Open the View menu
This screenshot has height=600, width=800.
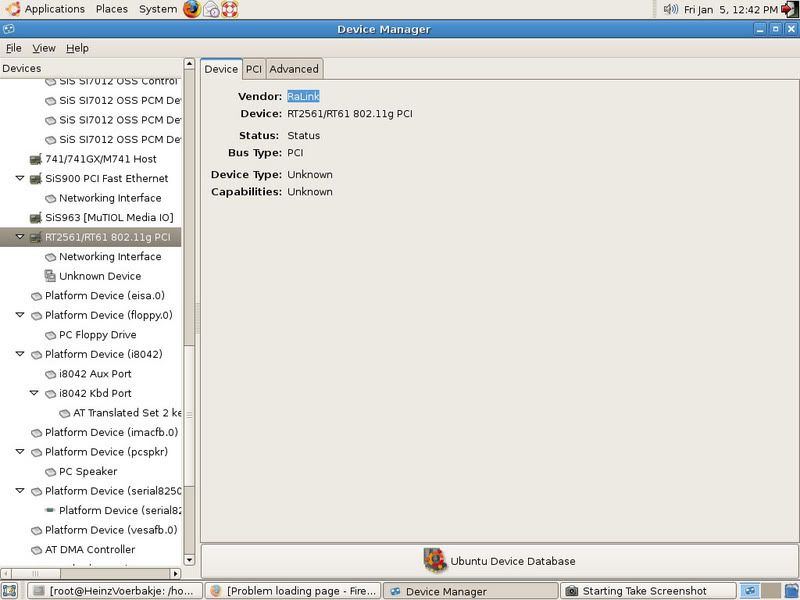pos(44,48)
